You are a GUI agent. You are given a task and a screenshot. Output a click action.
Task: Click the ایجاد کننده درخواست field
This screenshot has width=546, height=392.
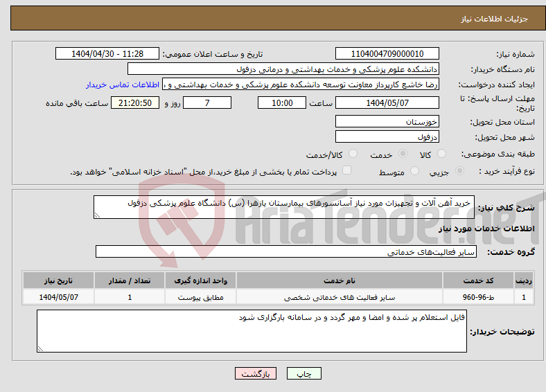pyautogui.click(x=301, y=84)
